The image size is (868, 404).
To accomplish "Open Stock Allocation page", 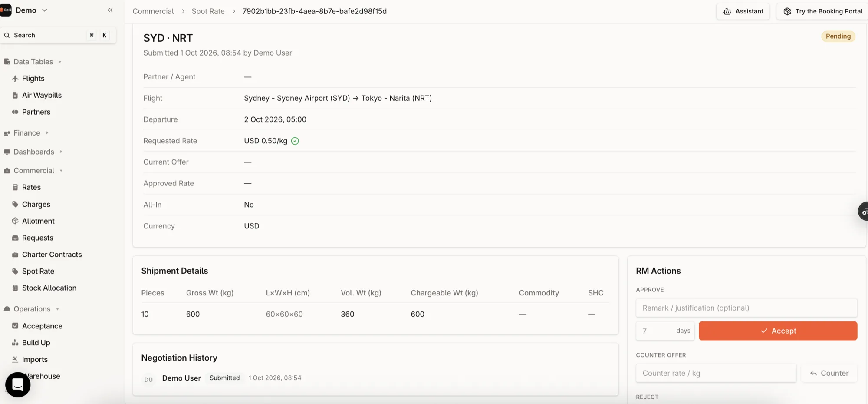I will [49, 288].
